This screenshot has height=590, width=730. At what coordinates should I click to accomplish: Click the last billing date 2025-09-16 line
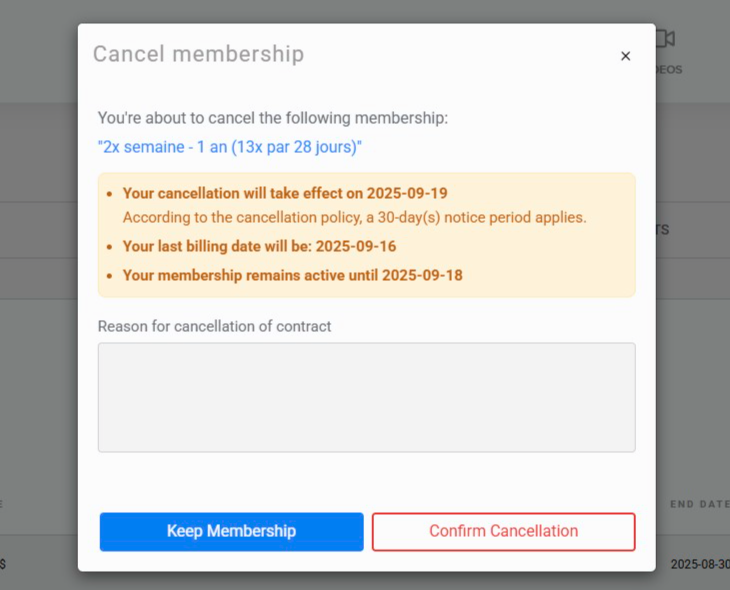[259, 246]
